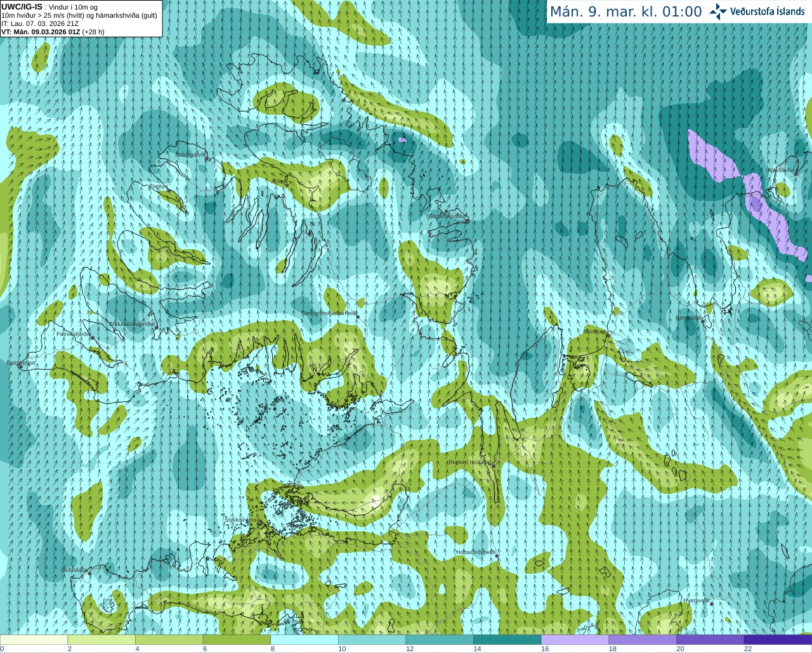Click the legend value 8
The height and width of the screenshot is (653, 812).
click(272, 649)
